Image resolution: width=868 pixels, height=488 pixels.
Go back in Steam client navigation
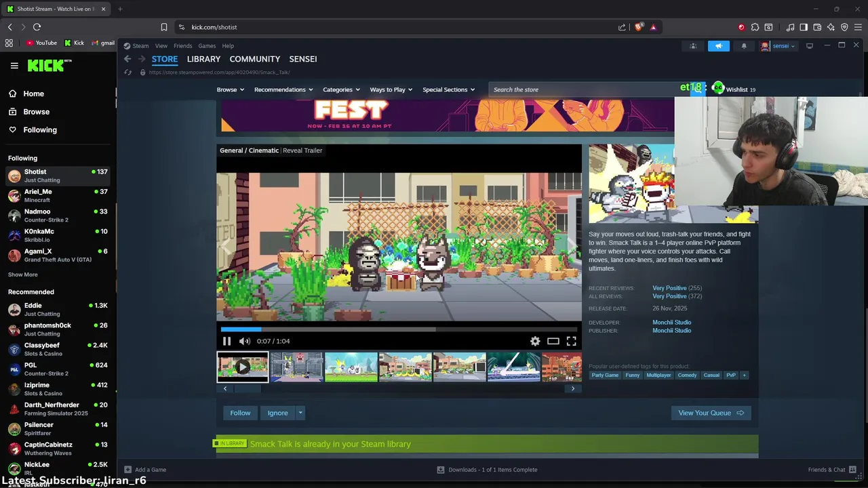(127, 59)
